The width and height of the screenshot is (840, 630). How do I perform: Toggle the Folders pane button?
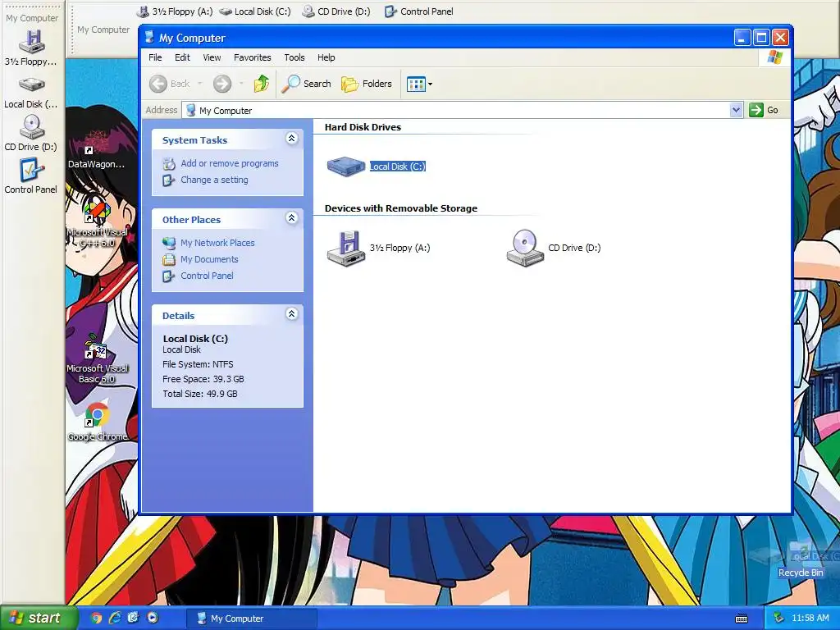pyautogui.click(x=367, y=84)
